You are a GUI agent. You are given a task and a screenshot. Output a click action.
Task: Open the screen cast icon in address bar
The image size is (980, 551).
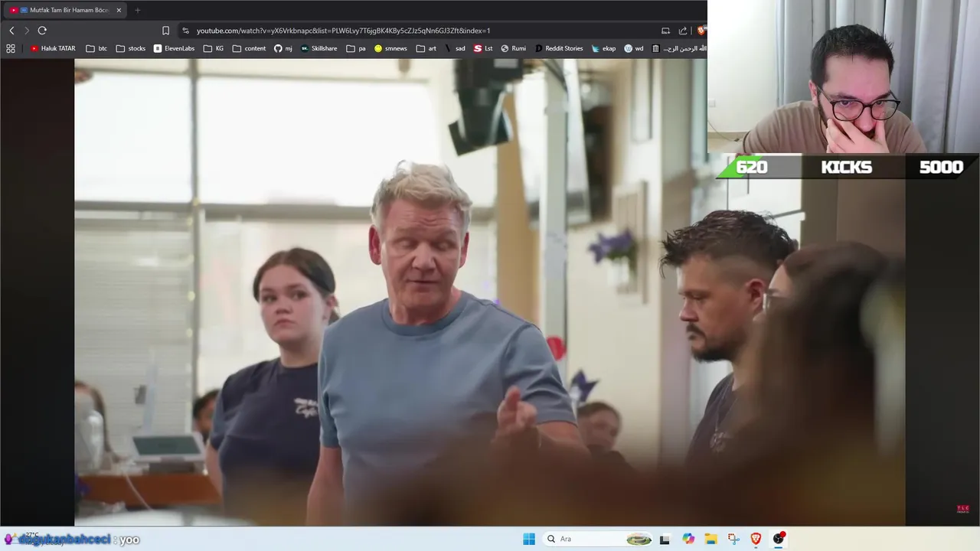coord(665,31)
